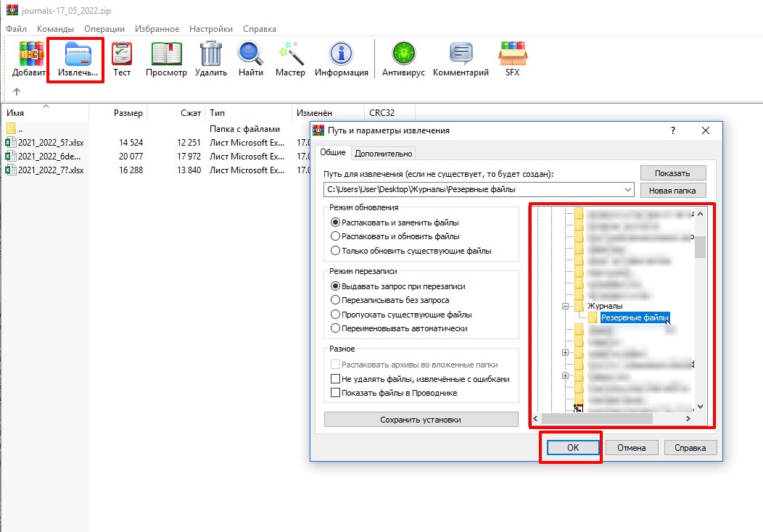This screenshot has width=763, height=532.
Task: Click the dialog Справка button
Action: pyautogui.click(x=690, y=447)
